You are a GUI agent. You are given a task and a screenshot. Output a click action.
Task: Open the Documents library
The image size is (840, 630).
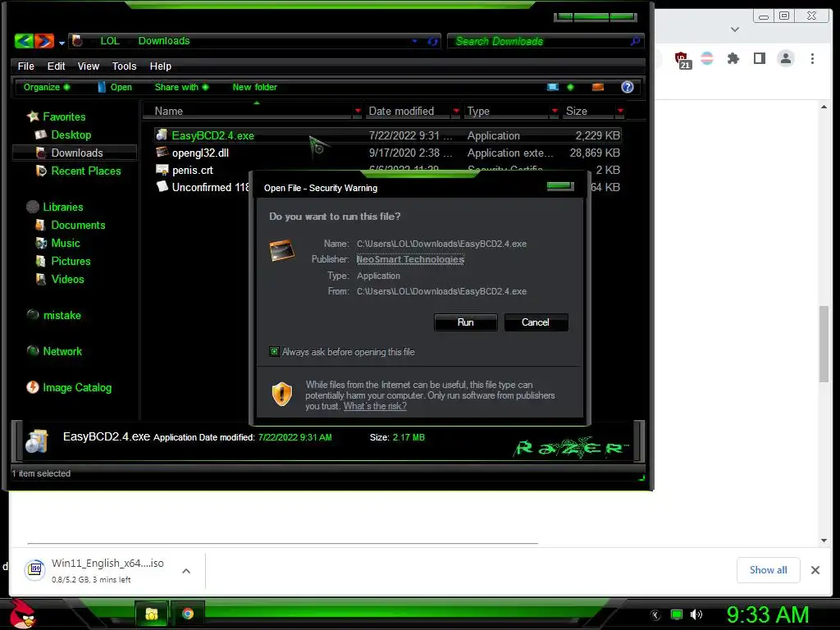(71, 225)
